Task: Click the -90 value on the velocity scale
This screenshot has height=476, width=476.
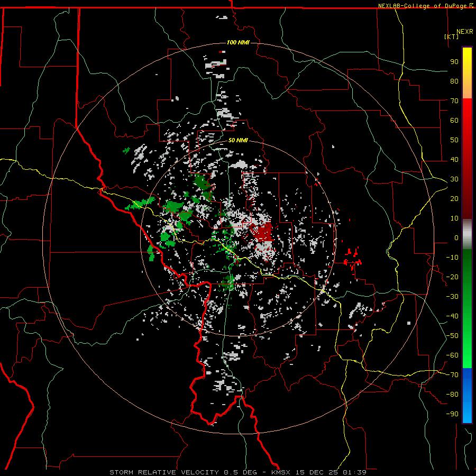Action: click(452, 414)
